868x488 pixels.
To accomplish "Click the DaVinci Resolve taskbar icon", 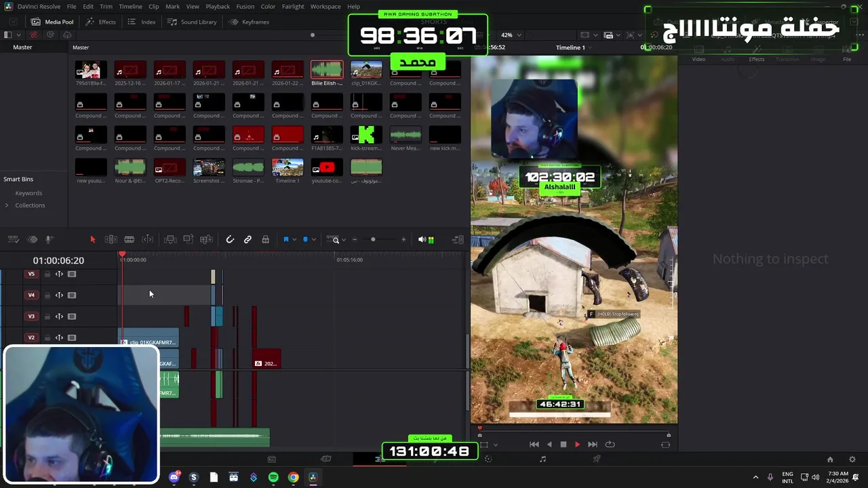I will pos(313,477).
